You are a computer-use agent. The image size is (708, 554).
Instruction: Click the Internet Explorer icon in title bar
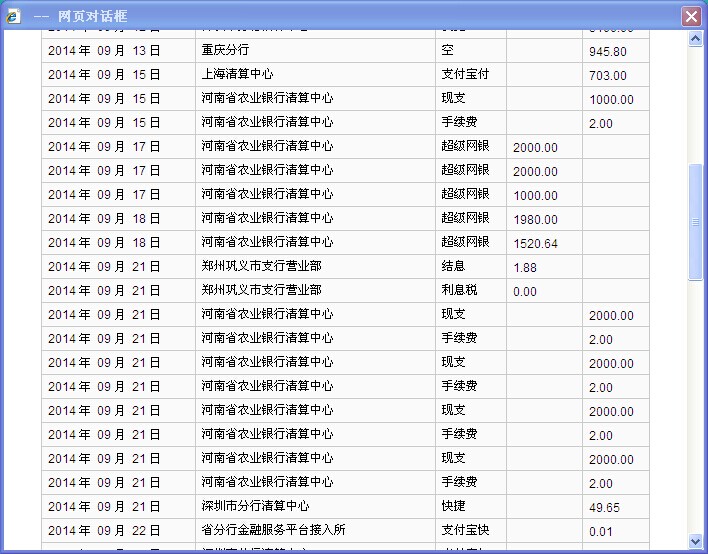[x=14, y=17]
